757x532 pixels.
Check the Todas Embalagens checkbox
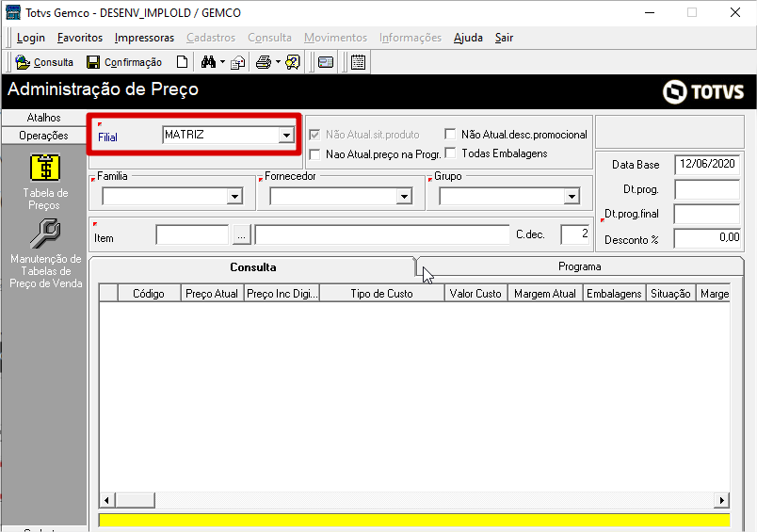coord(450,153)
